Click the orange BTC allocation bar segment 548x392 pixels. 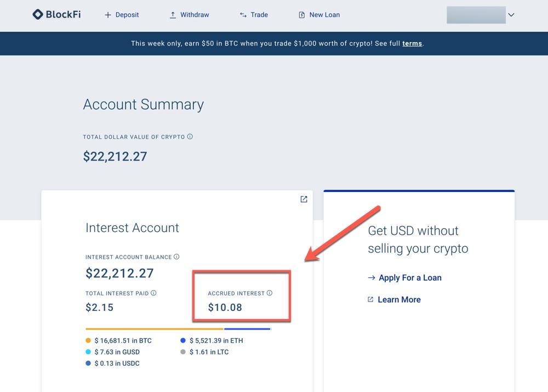pyautogui.click(x=154, y=329)
